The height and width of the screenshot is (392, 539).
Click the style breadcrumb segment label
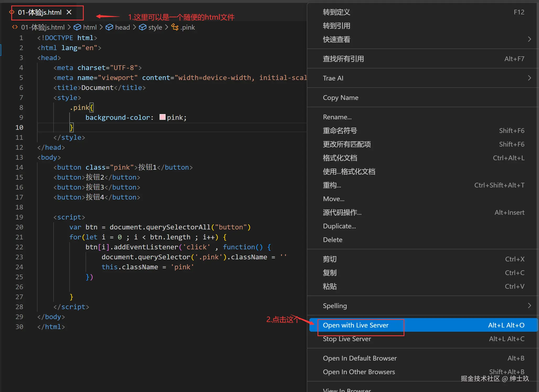point(155,27)
